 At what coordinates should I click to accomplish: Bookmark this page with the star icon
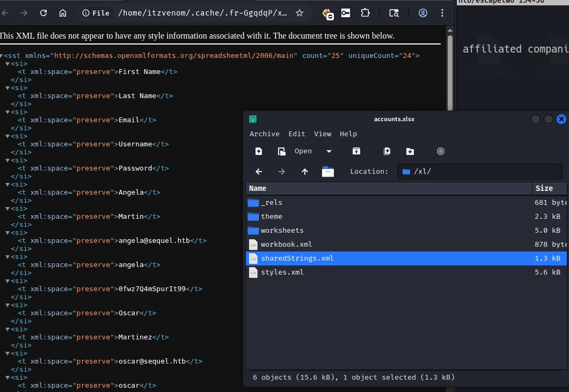[300, 13]
